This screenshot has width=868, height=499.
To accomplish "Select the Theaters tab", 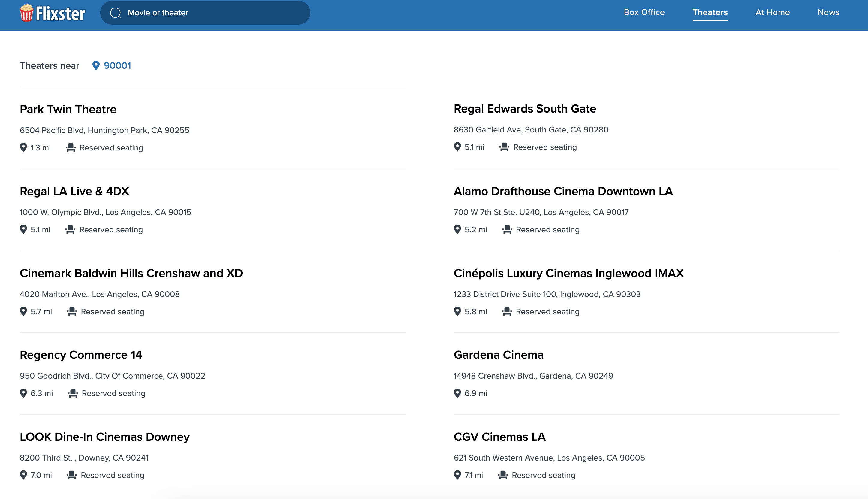I will pos(710,12).
